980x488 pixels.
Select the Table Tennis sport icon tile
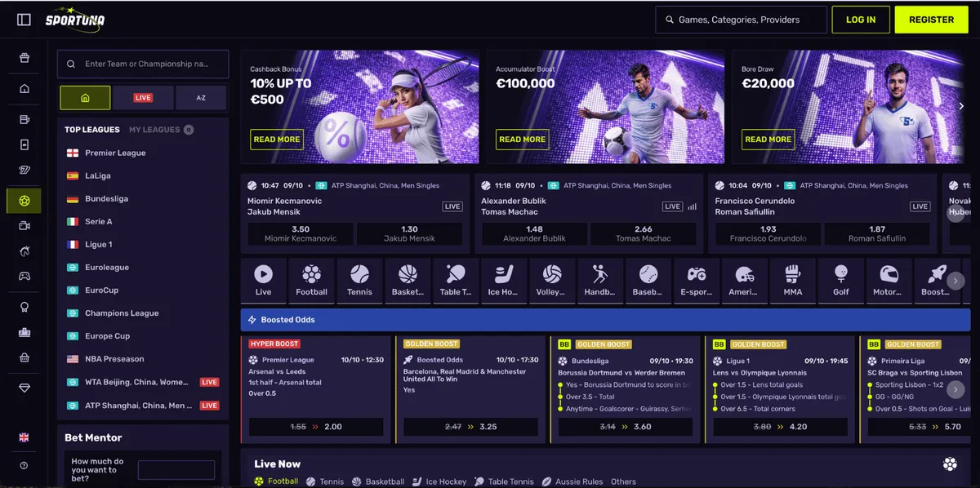[456, 281]
